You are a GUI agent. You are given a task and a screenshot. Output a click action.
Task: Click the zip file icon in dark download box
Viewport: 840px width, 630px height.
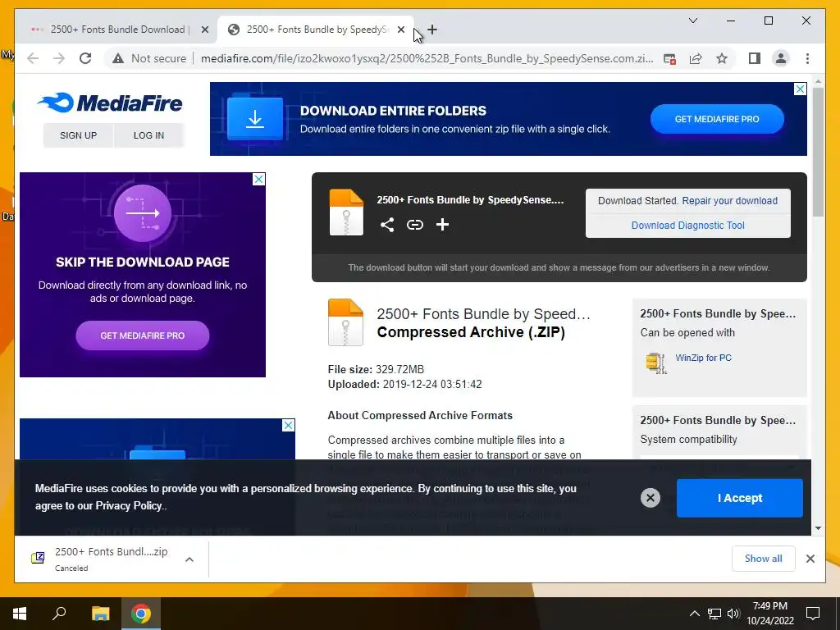(x=346, y=212)
